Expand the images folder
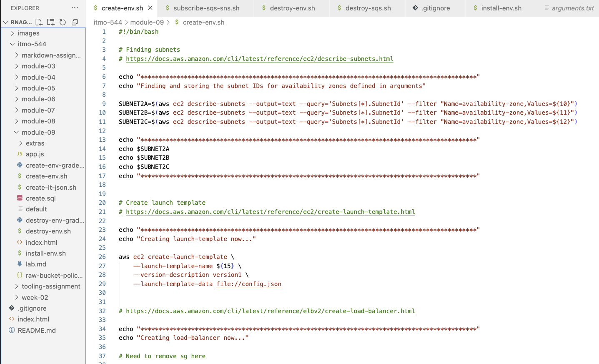This screenshot has width=599, height=364. tap(28, 33)
